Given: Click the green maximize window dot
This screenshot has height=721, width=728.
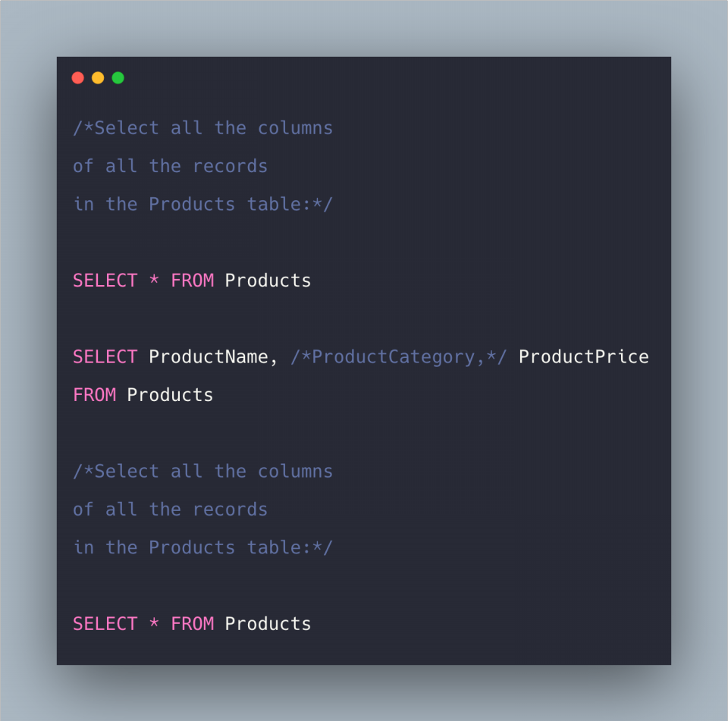Looking at the screenshot, I should (x=118, y=78).
